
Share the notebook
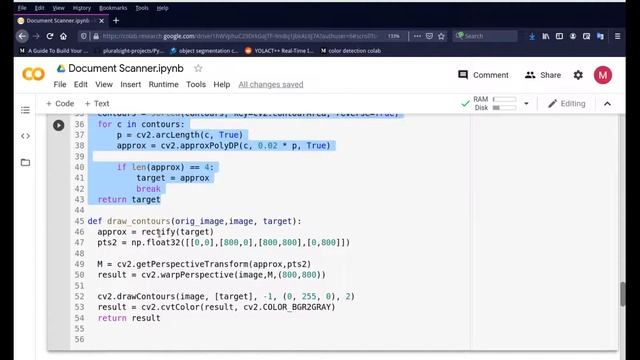[543, 75]
